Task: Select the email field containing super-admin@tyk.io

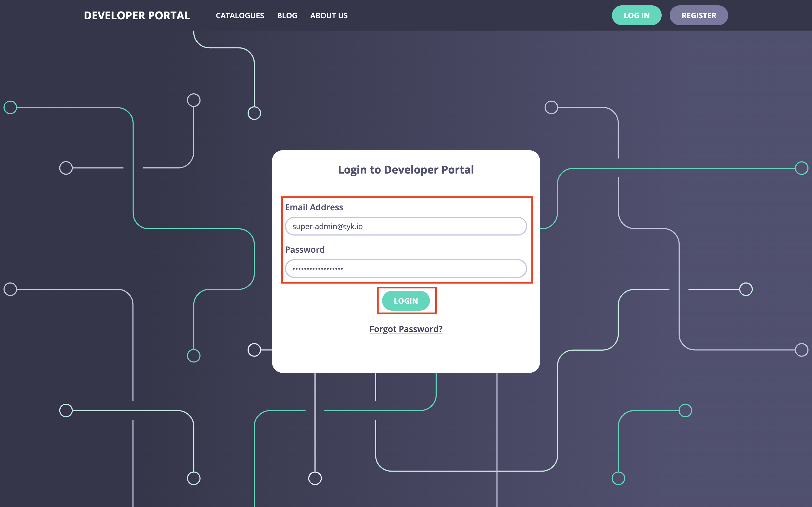Action: [406, 226]
